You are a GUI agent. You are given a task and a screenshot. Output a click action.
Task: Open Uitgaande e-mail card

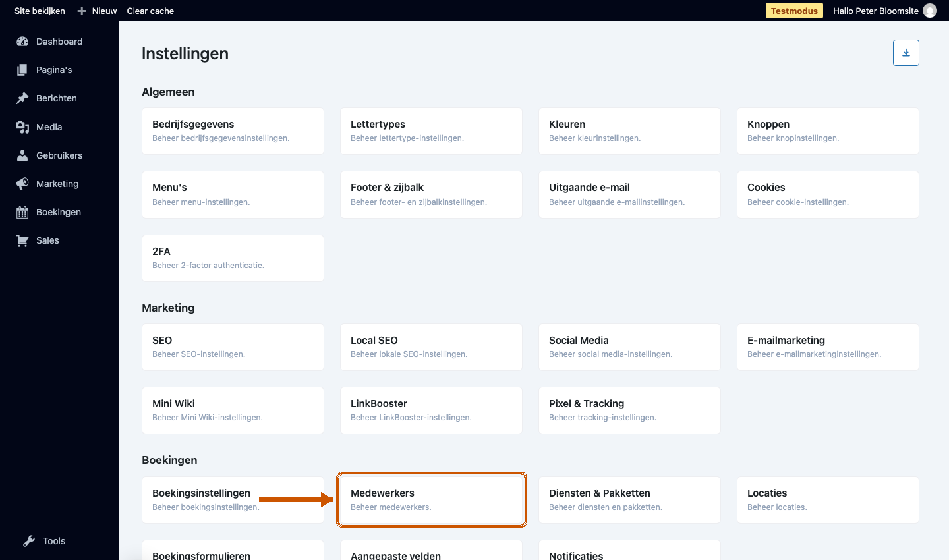(629, 194)
